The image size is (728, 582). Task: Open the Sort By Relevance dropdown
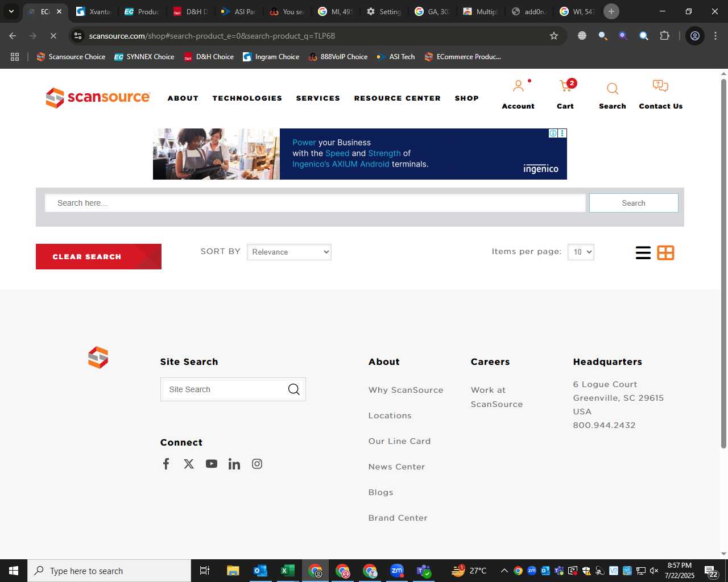[289, 252]
